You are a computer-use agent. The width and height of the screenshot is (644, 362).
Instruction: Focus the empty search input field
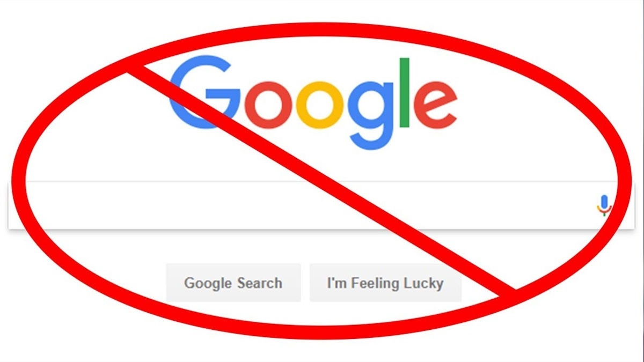point(321,205)
